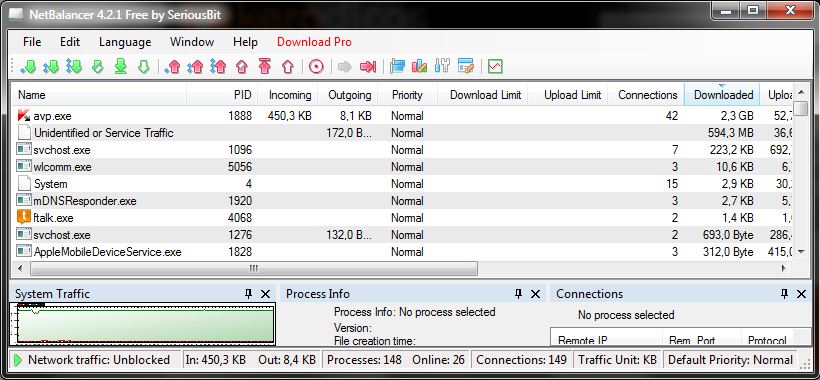Click the horizontal scrollbar right arrow
The height and width of the screenshot is (380, 820).
[x=784, y=269]
